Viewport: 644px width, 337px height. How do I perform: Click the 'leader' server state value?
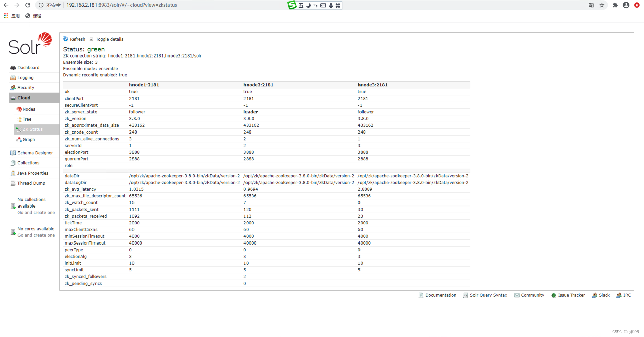pos(251,112)
